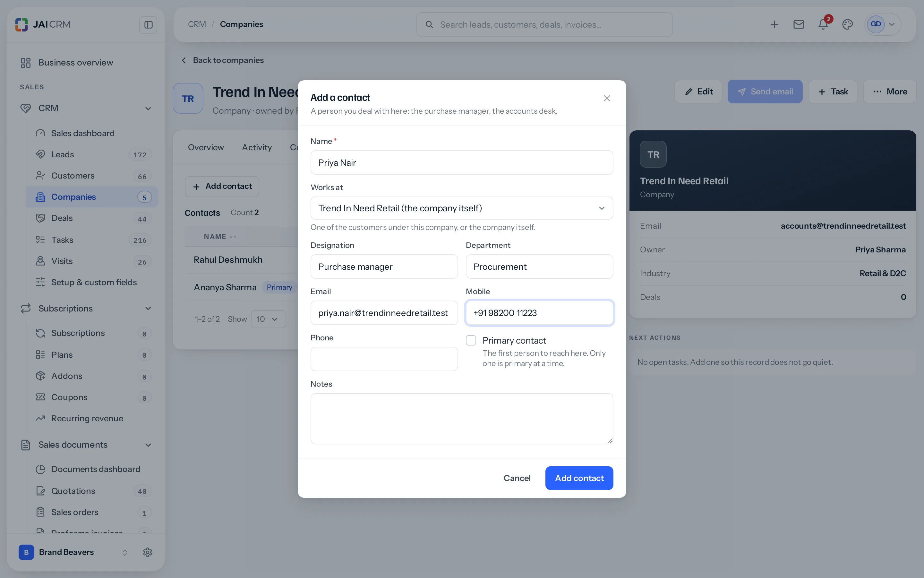This screenshot has width=924, height=578.
Task: Click the search magnifier icon
Action: click(x=429, y=24)
